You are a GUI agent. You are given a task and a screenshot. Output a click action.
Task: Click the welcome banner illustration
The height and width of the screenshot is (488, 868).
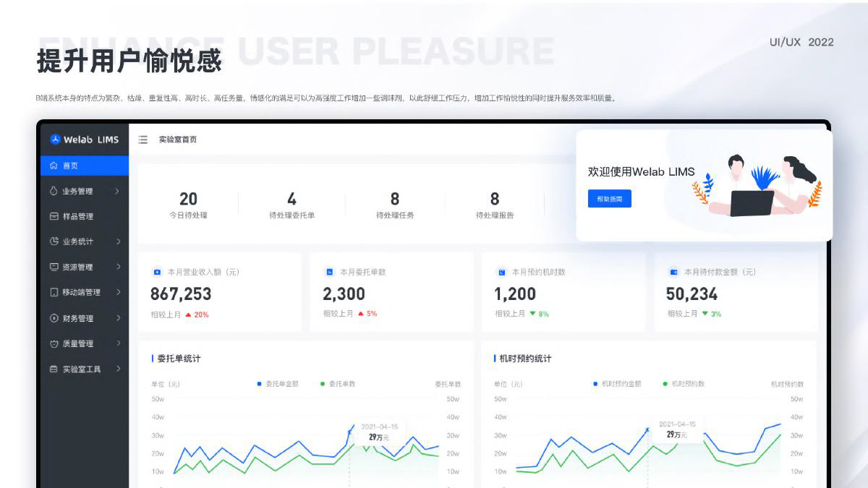(x=757, y=185)
